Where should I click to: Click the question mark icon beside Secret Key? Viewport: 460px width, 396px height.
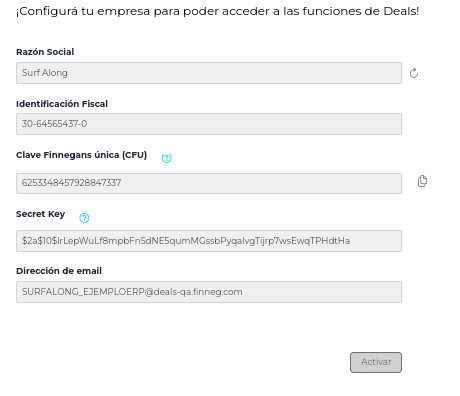coord(84,218)
